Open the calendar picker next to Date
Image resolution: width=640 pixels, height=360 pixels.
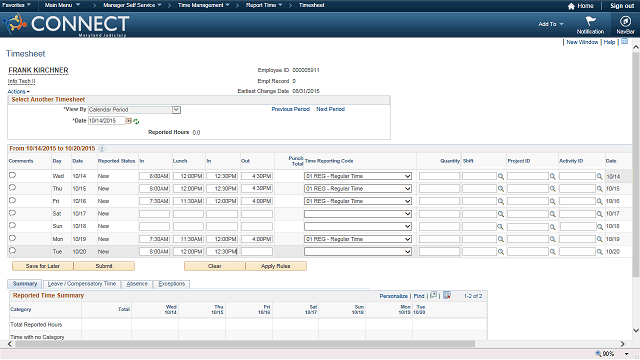coord(129,121)
